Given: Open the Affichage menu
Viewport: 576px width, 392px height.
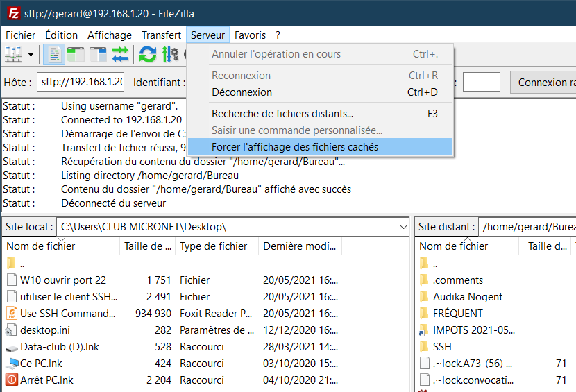Looking at the screenshot, I should (110, 35).
